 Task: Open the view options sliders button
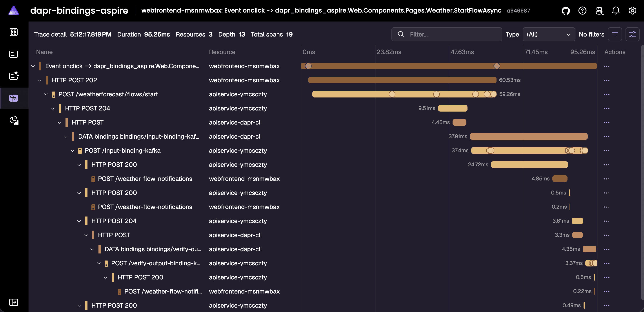(x=632, y=34)
